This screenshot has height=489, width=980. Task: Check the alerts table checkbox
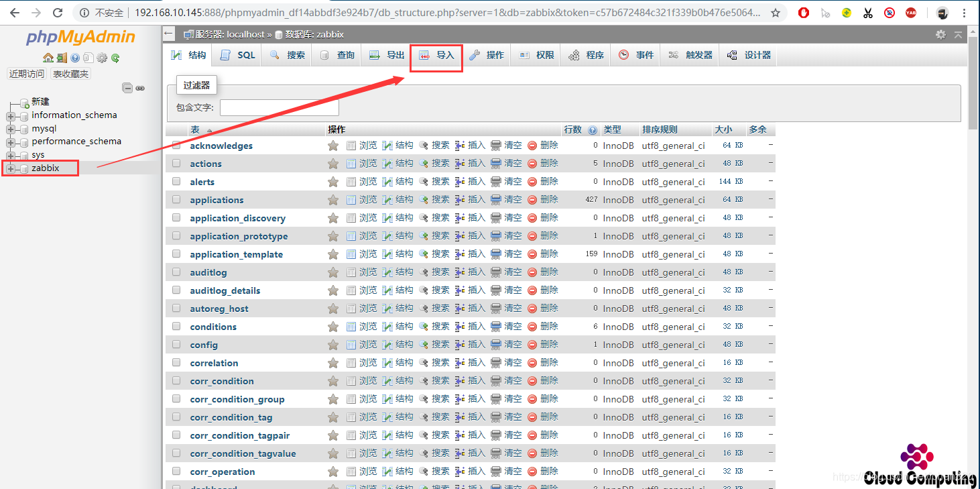[176, 181]
